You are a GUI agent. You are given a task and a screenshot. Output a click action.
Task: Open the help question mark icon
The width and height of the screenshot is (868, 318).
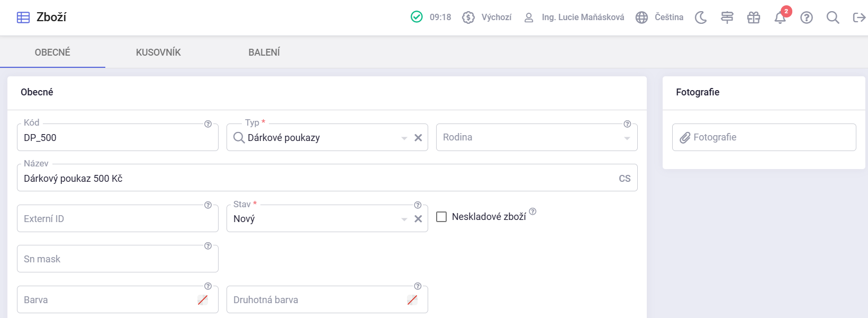pyautogui.click(x=806, y=17)
